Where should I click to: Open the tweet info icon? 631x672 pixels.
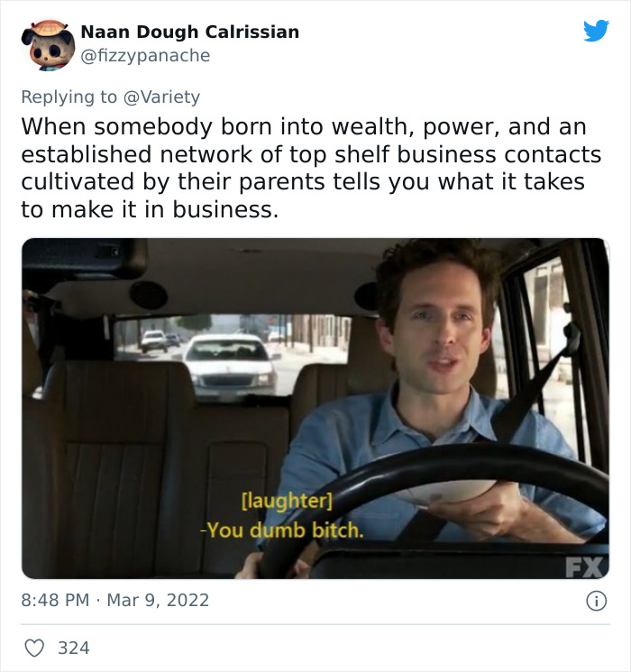coord(596,601)
